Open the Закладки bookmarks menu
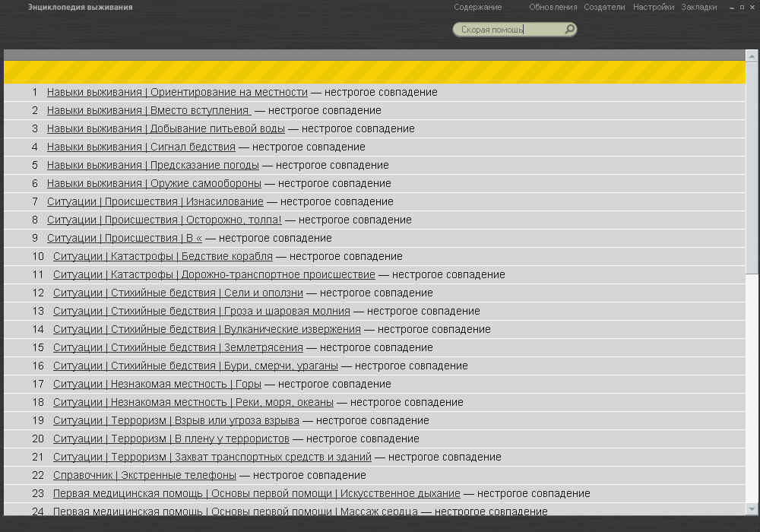Screen dimensions: 760x532 pyautogui.click(x=698, y=7)
